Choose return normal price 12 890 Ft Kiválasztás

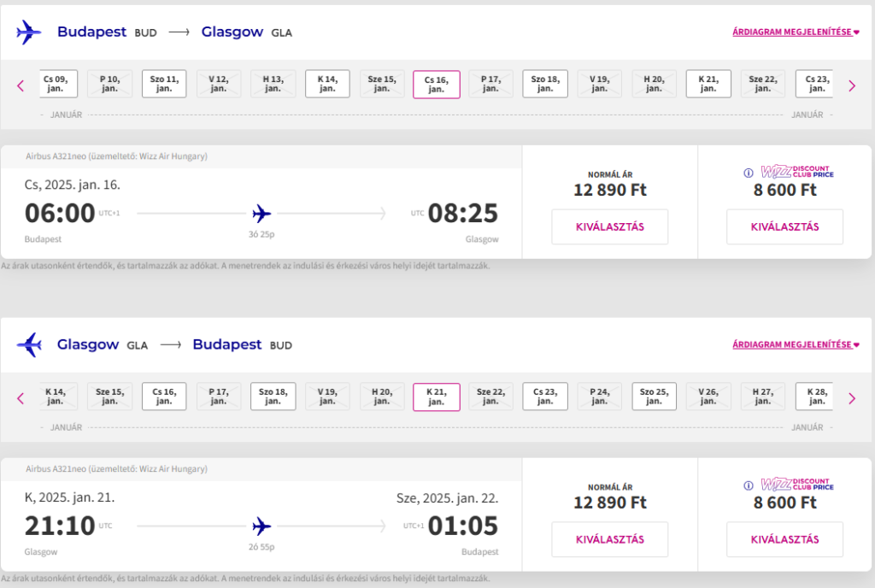[610, 539]
